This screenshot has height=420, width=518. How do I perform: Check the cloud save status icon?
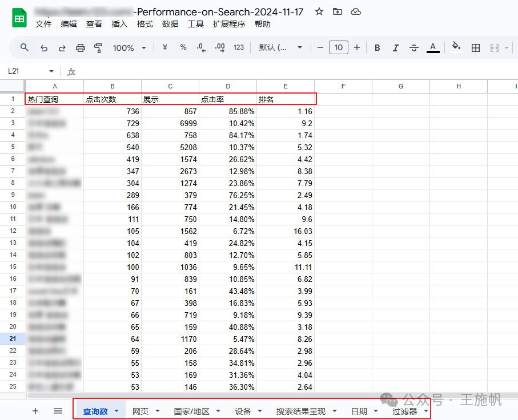point(356,11)
